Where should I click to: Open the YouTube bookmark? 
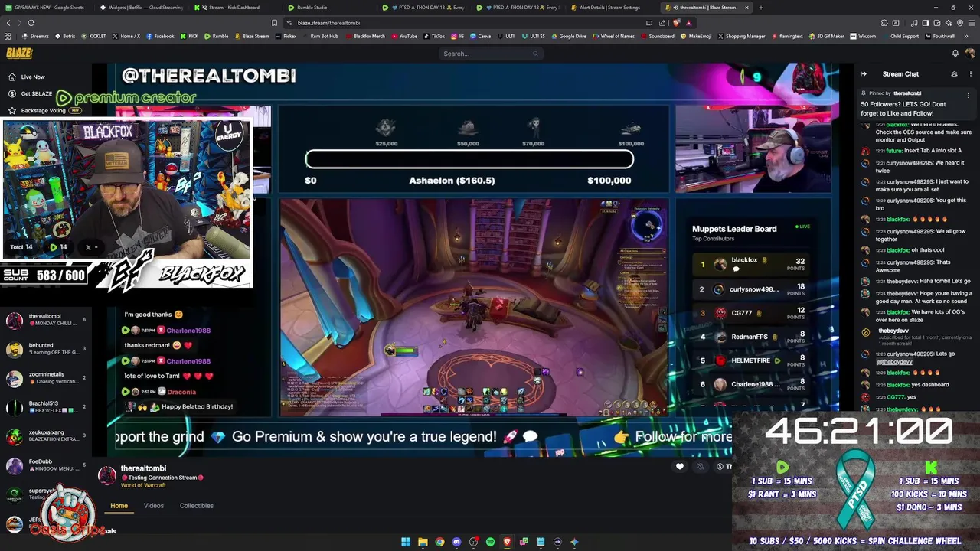point(404,36)
